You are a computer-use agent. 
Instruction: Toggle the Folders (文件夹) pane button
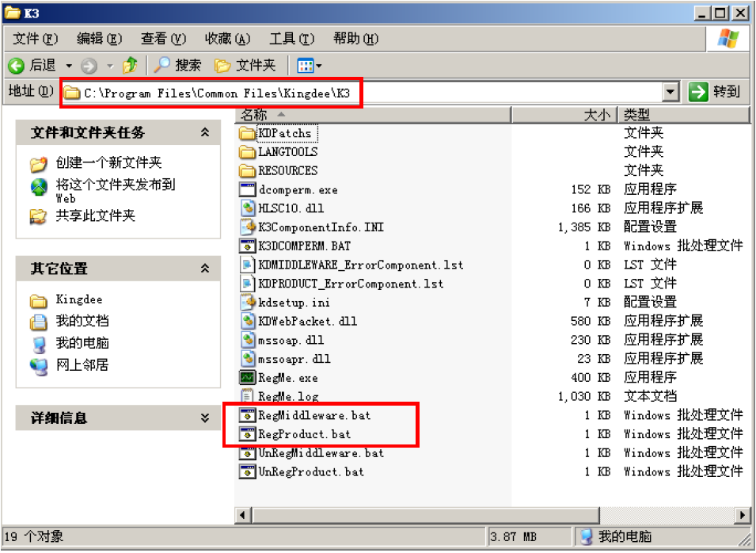point(245,65)
